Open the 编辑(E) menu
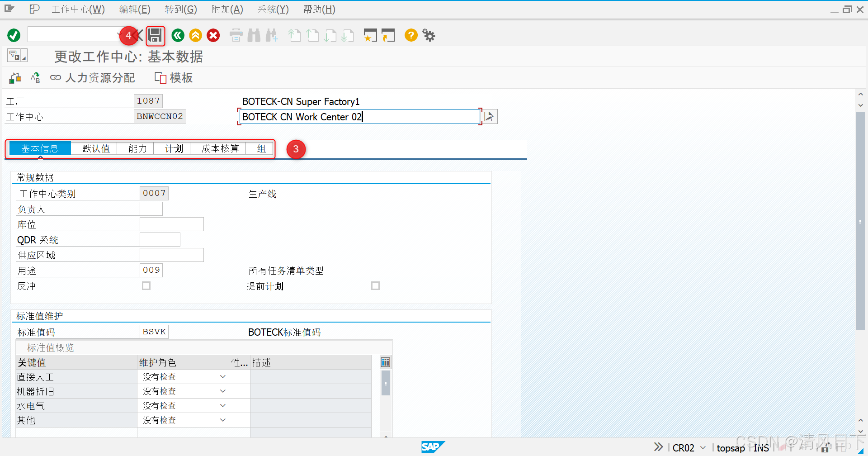868x456 pixels. (135, 9)
